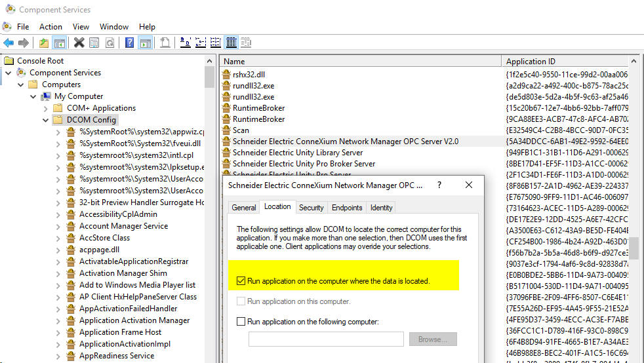The image size is (644, 363).
Task: Expand the AccessibilityCplAdmin node
Action: [x=58, y=214]
